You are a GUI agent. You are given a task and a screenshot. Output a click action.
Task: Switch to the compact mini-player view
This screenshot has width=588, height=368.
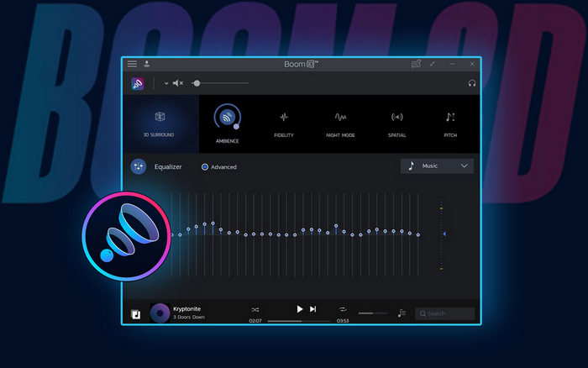click(433, 64)
